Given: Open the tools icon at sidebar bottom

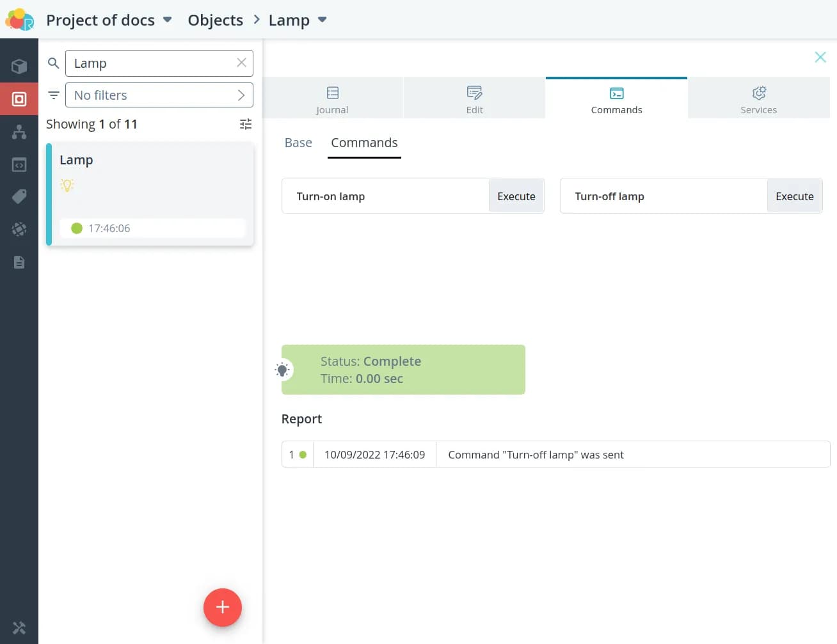Looking at the screenshot, I should coord(19,628).
